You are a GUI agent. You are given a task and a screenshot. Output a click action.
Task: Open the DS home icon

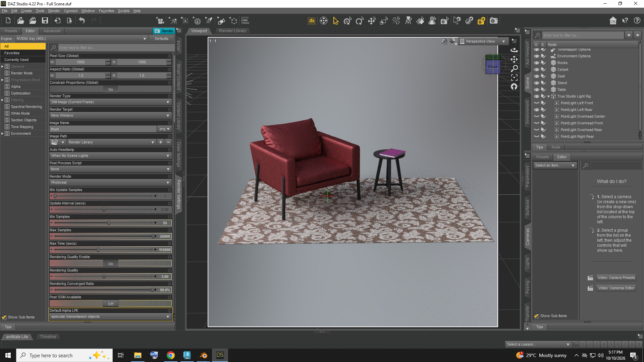point(613,21)
